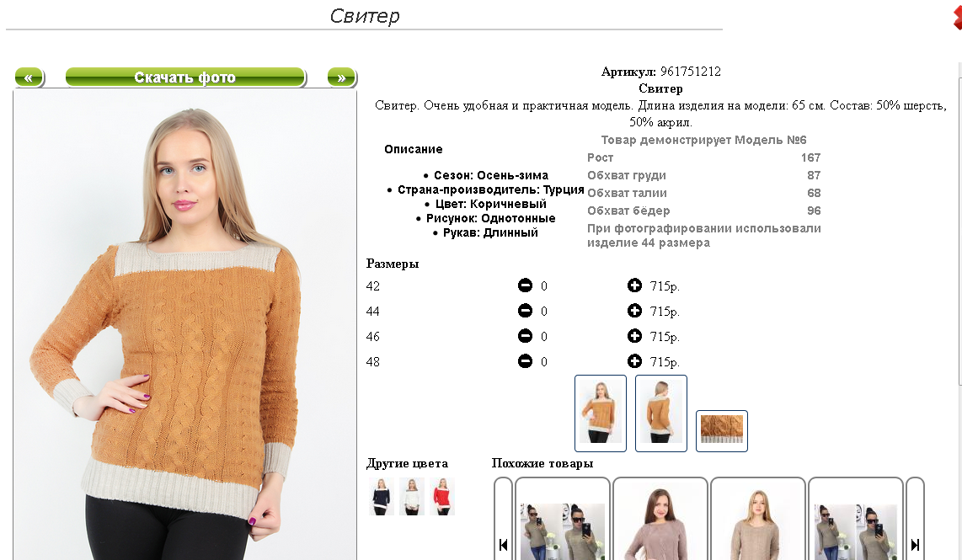Go to previous photo with « button
Screen dimensions: 962x560
pyautogui.click(x=29, y=77)
